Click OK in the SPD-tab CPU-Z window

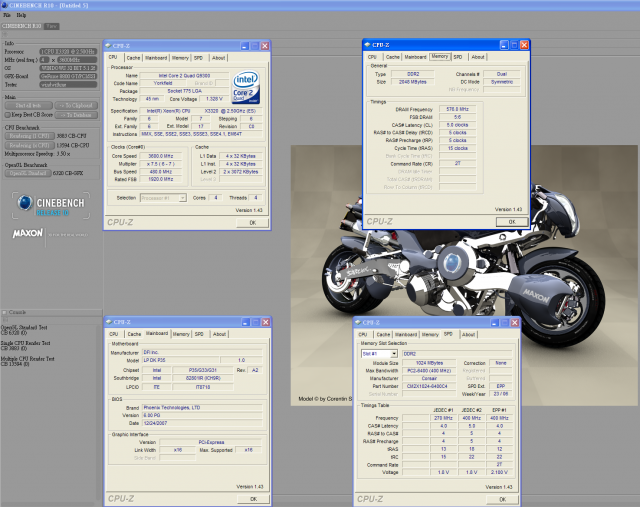502,499
